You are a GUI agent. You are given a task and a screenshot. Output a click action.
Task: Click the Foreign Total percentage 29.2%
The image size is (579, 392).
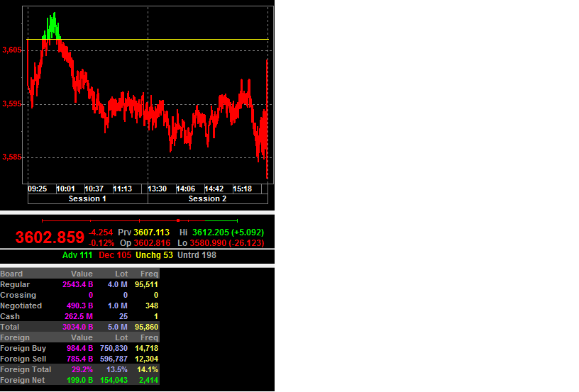(x=82, y=369)
